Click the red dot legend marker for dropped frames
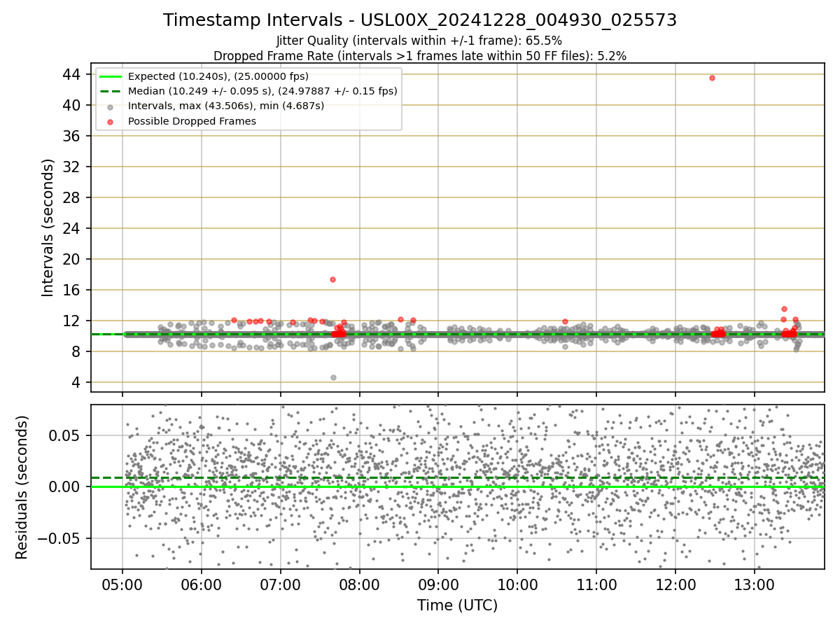Image resolution: width=840 pixels, height=630 pixels. click(x=111, y=121)
